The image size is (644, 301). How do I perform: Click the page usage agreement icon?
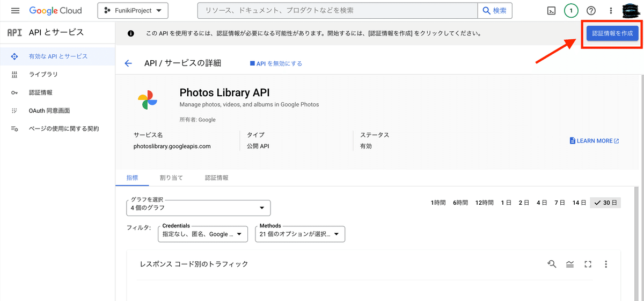14,129
